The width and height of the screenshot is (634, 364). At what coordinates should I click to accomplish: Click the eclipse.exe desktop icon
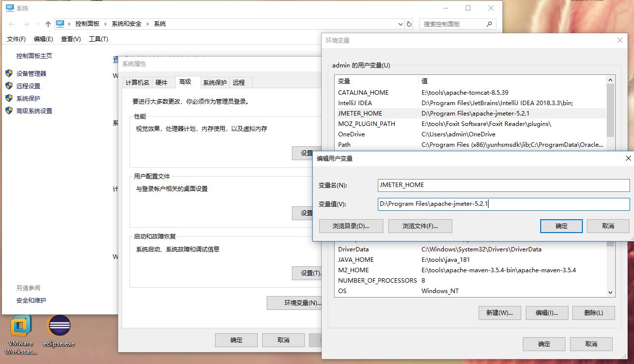point(59,331)
